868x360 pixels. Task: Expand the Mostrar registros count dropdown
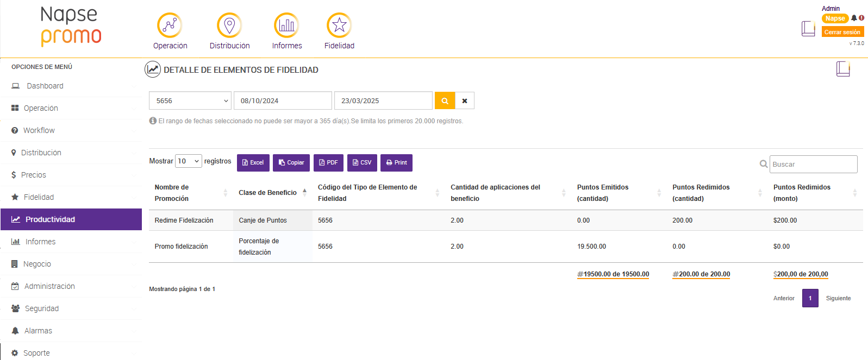[189, 161]
